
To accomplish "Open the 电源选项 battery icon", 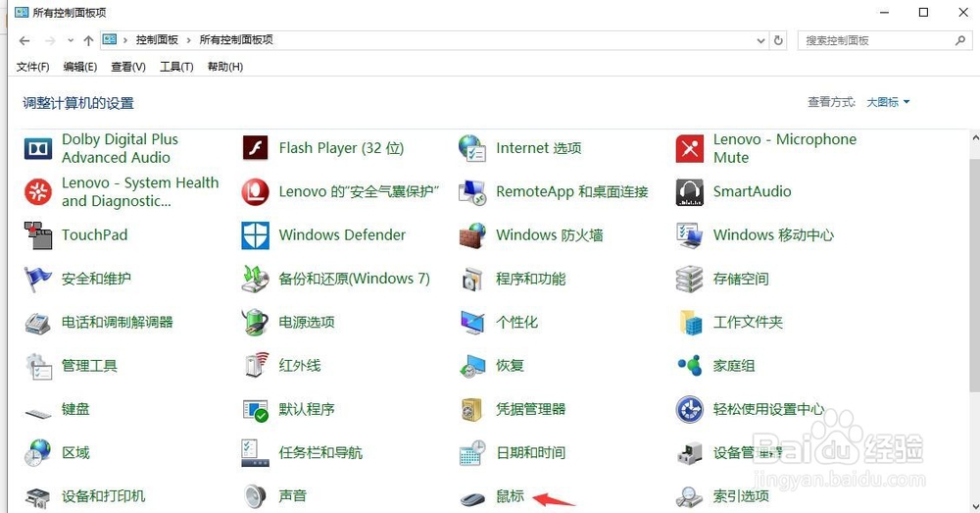I will pyautogui.click(x=255, y=322).
